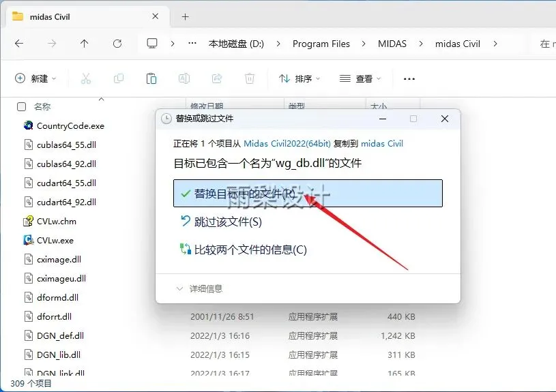The image size is (556, 392).
Task: Go up one folder level
Action: (85, 44)
